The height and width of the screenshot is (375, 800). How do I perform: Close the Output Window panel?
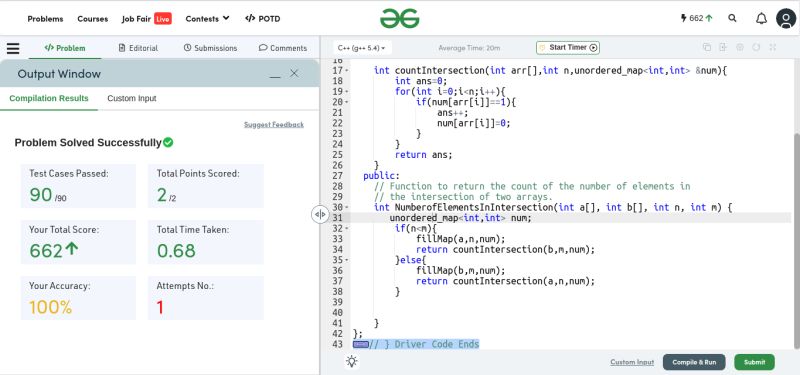pos(294,73)
